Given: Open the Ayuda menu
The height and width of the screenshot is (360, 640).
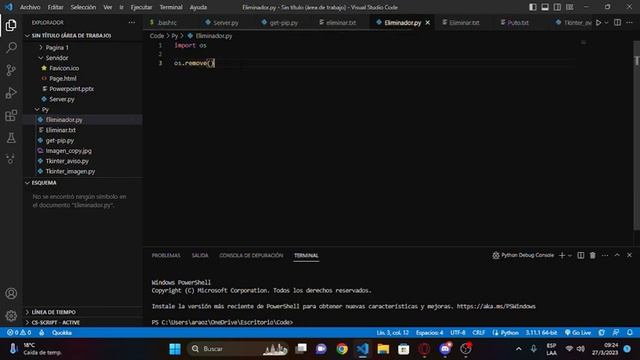Looking at the screenshot, I should [x=198, y=7].
